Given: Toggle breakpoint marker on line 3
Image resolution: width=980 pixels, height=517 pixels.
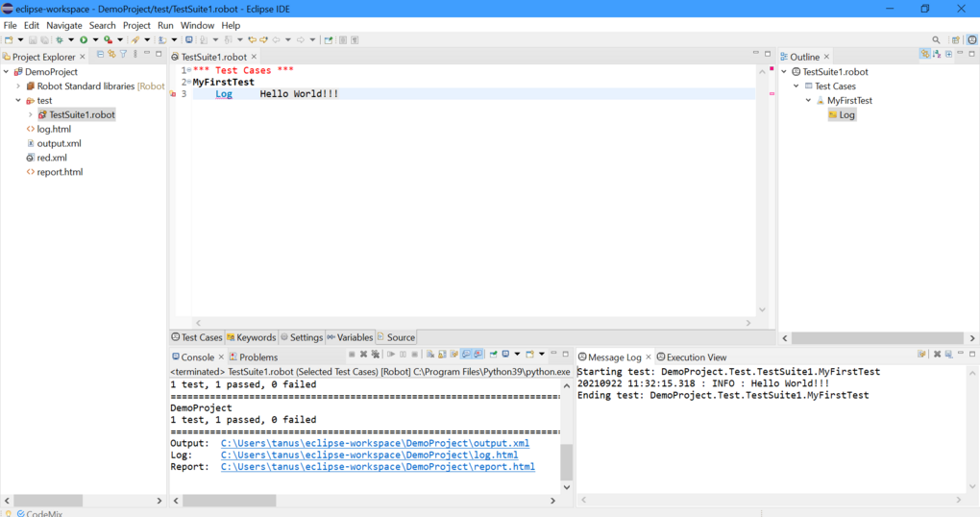Looking at the screenshot, I should point(173,94).
